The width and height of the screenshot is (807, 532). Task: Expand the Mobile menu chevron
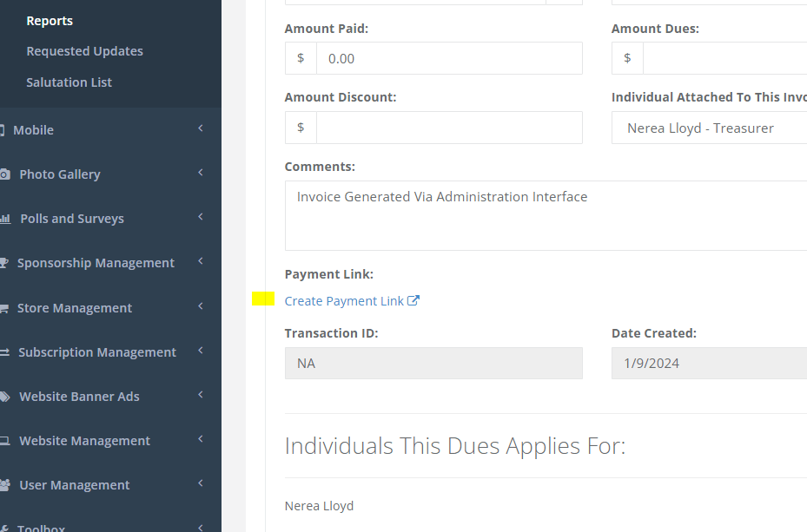tap(201, 129)
